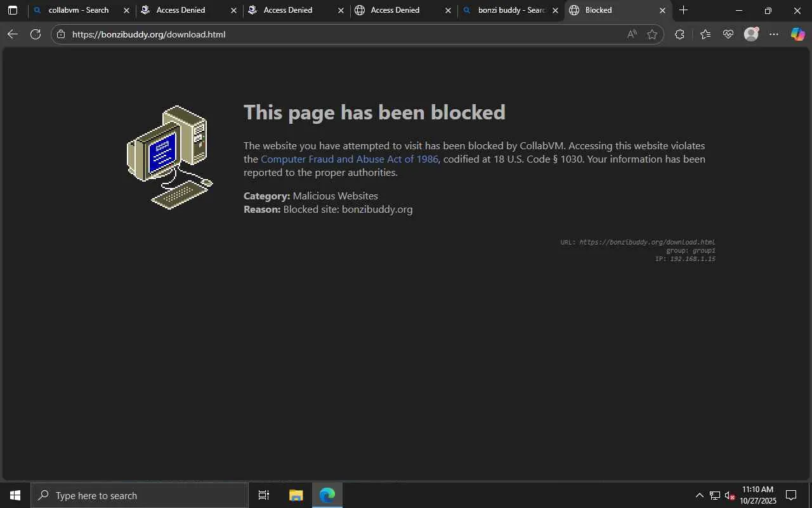
Task: Open the muted volume tray icon
Action: point(730,495)
